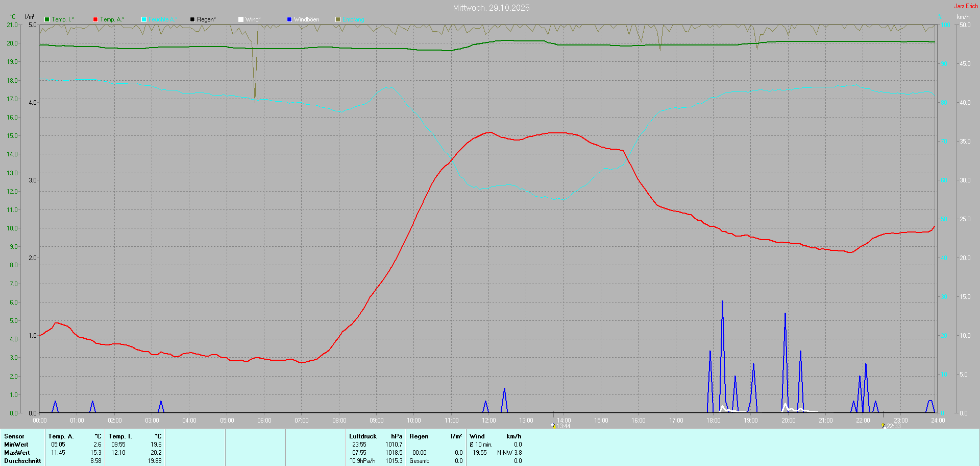The width and height of the screenshot is (980, 466).
Task: Click the red Temp. A. legend swatch
Action: (95, 19)
